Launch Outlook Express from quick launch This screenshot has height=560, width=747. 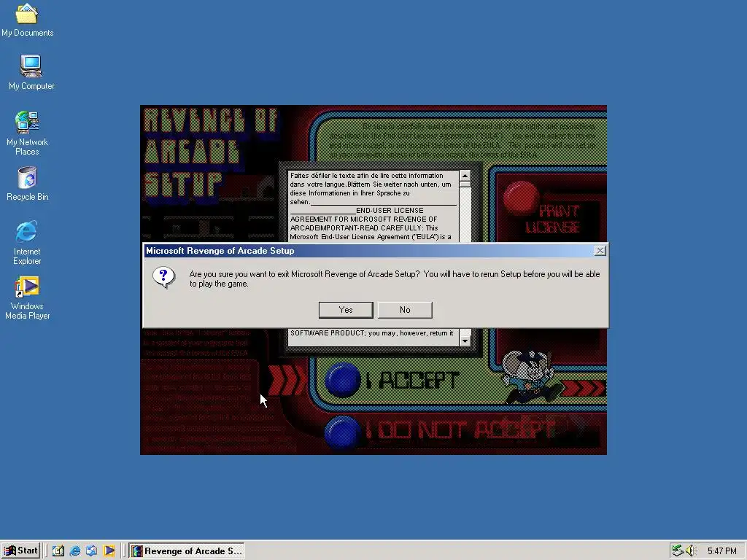point(91,551)
